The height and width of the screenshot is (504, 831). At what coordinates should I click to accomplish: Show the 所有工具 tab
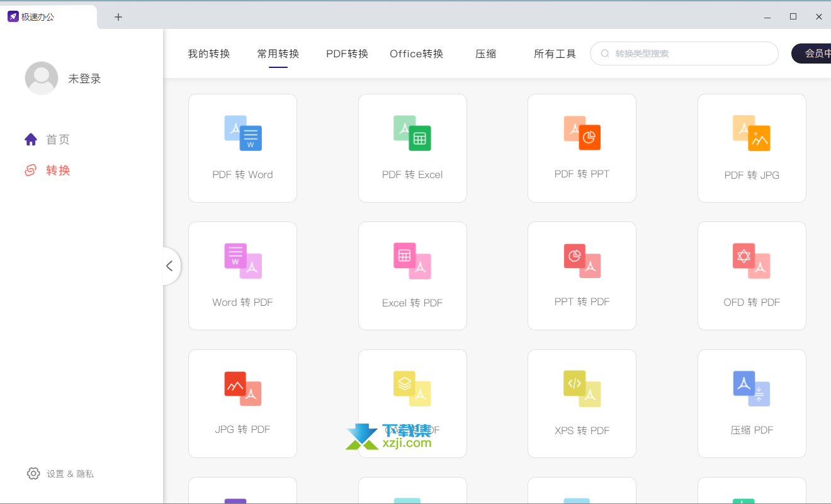555,53
